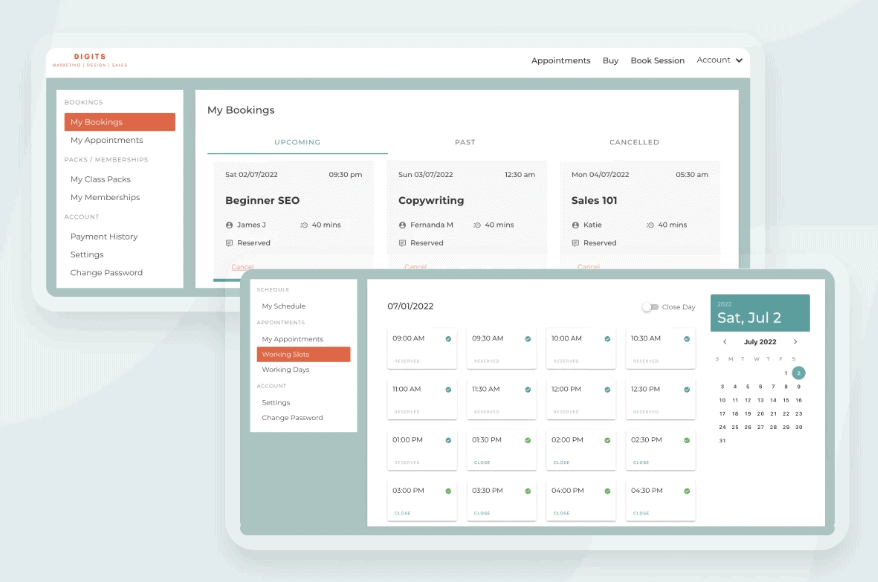The height and width of the screenshot is (582, 878).
Task: Click the check icon on the 12:30 PM slot
Action: coord(687,390)
